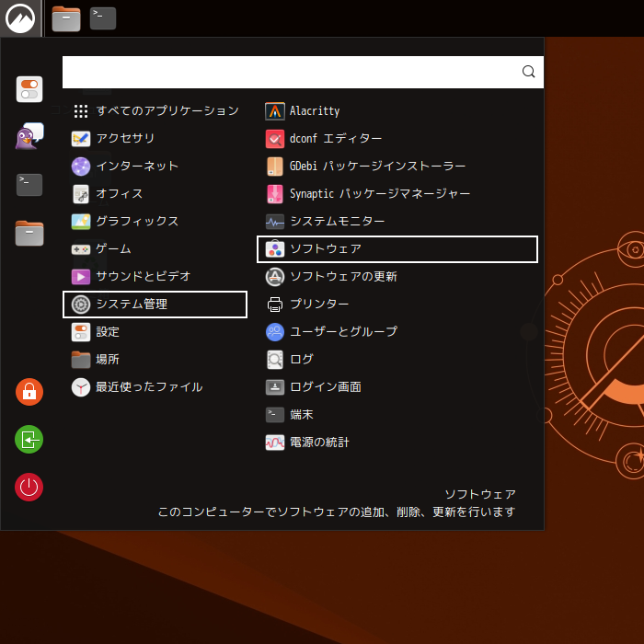Launch 端末 from the app list
This screenshot has width=644, height=644.
(397, 414)
